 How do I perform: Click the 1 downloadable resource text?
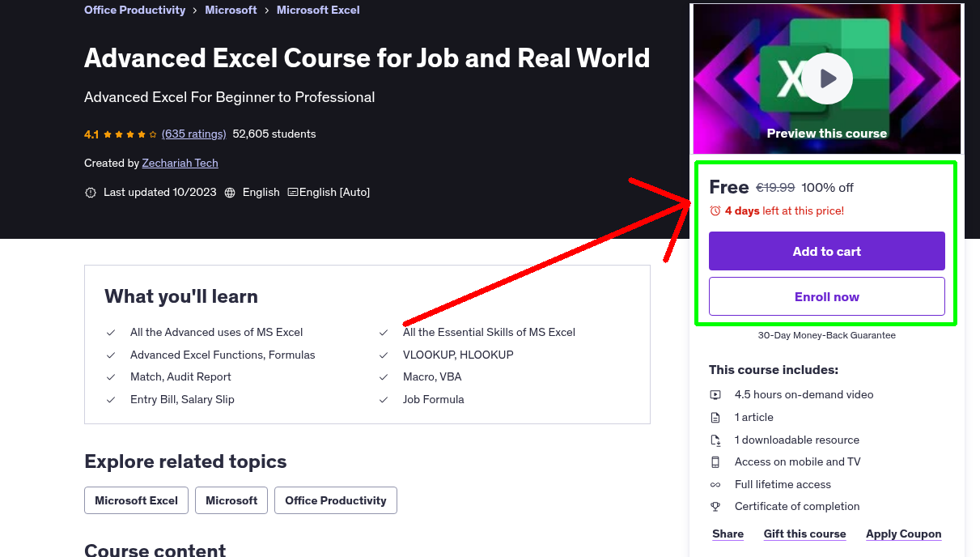tap(797, 440)
